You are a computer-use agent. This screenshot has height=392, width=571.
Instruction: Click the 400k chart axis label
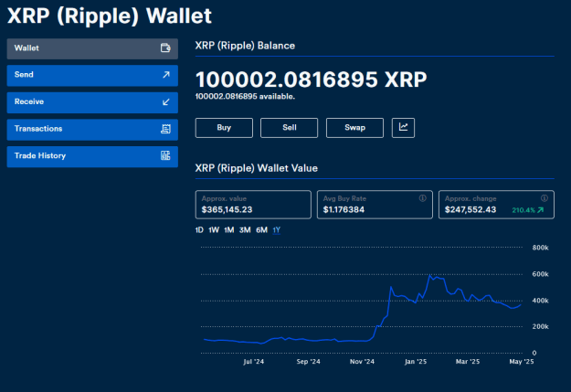(541, 301)
